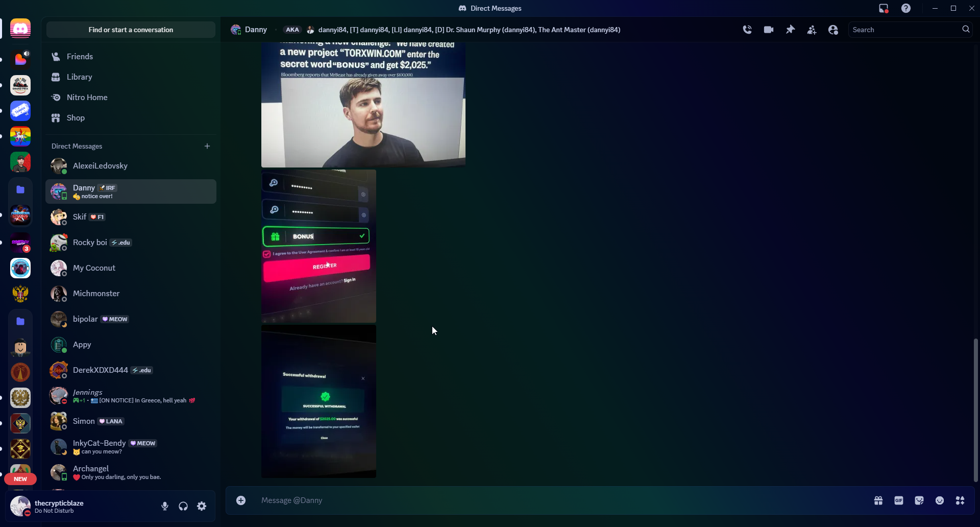Open the gift Nitro icon
The height and width of the screenshot is (527, 980).
coord(878,500)
